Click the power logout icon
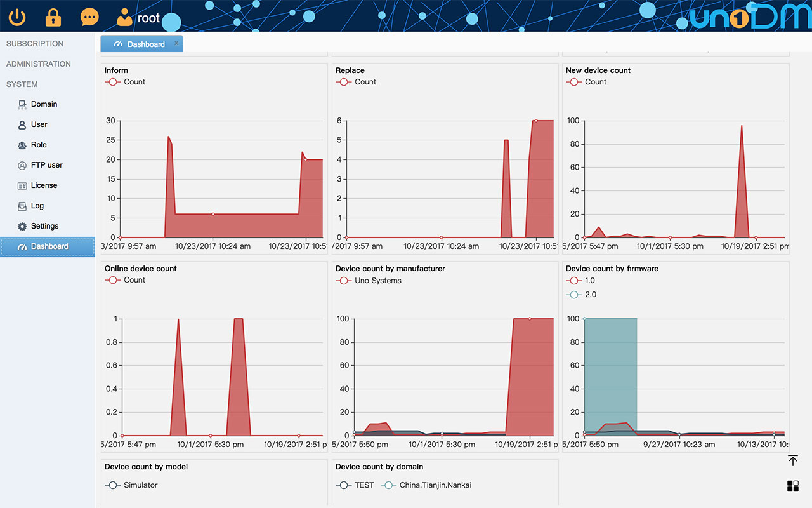 (x=17, y=17)
